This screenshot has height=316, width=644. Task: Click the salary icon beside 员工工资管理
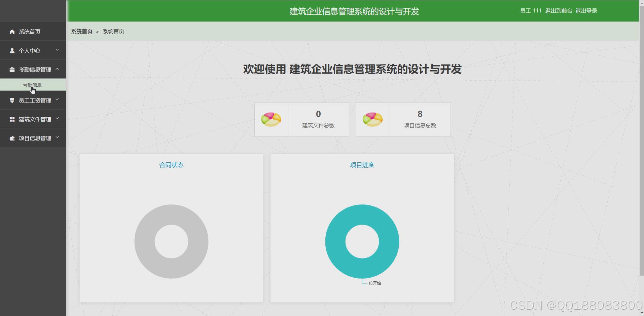click(x=12, y=100)
